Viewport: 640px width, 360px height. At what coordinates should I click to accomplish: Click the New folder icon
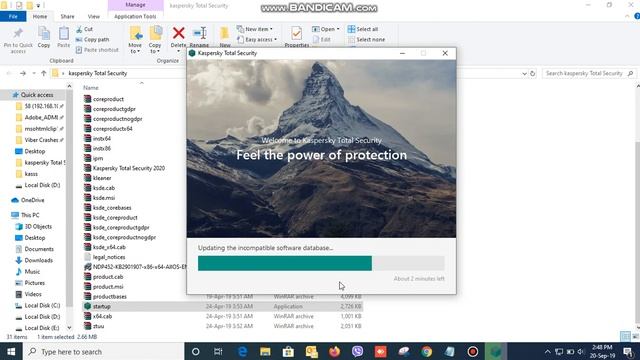pyautogui.click(x=224, y=33)
